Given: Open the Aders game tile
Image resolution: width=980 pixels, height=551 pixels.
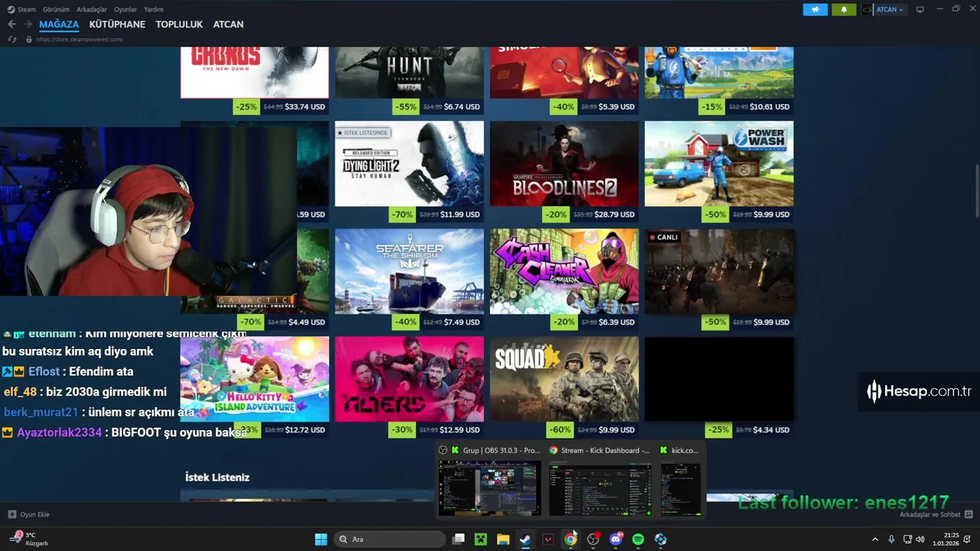Looking at the screenshot, I should click(409, 379).
